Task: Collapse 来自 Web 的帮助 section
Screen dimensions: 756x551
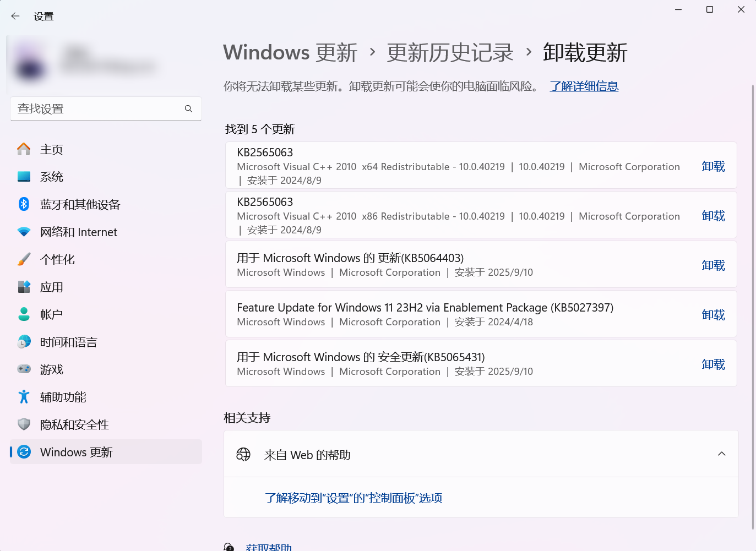Action: (721, 454)
